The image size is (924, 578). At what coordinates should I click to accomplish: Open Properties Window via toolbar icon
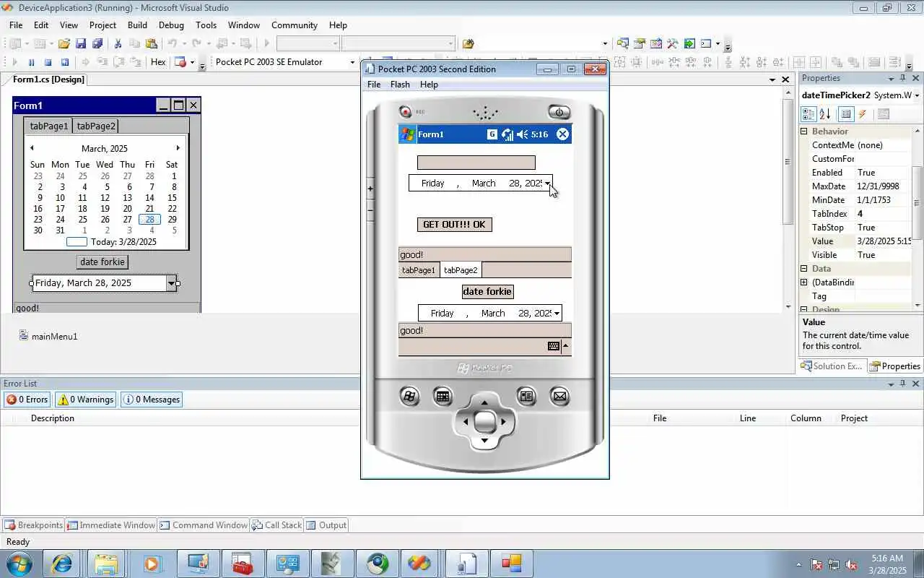pyautogui.click(x=640, y=44)
